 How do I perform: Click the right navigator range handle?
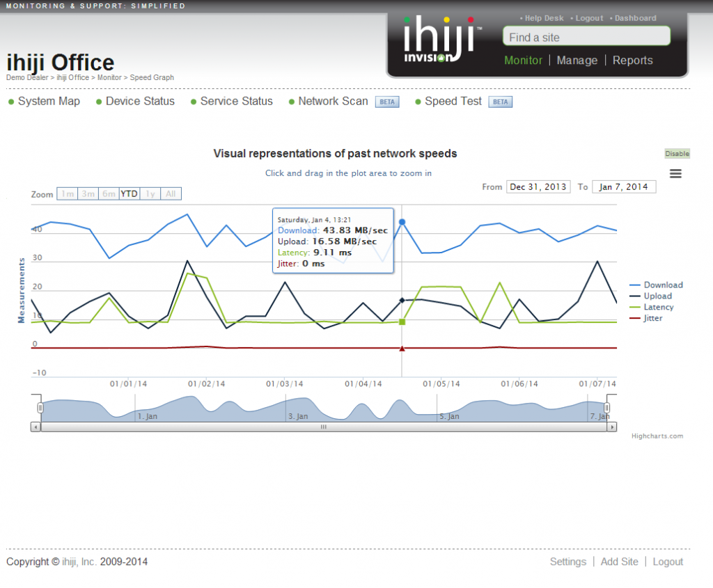coord(606,408)
